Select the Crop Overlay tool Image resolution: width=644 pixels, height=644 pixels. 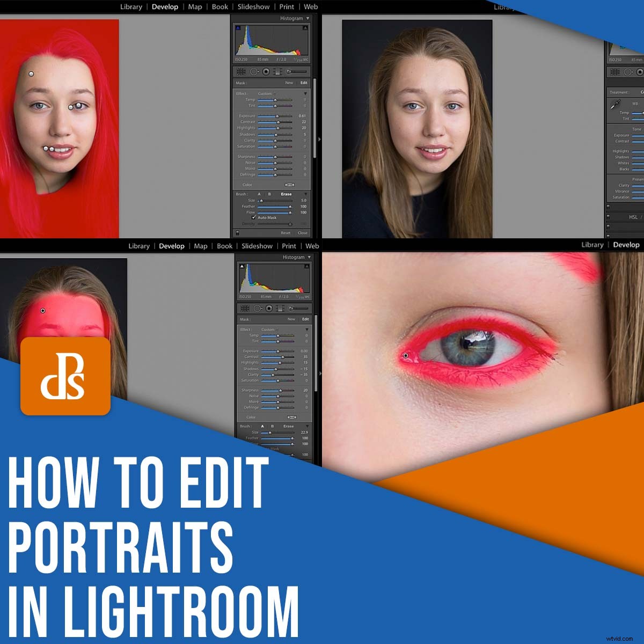click(242, 70)
